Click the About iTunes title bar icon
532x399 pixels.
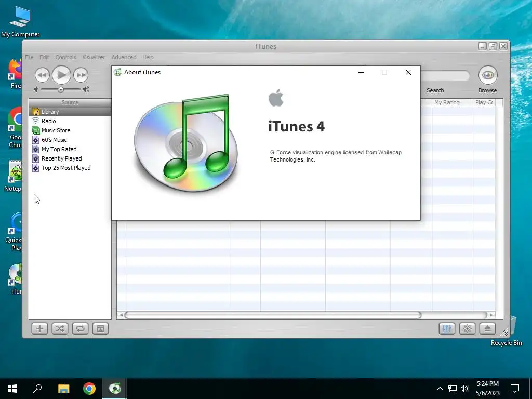(x=118, y=72)
